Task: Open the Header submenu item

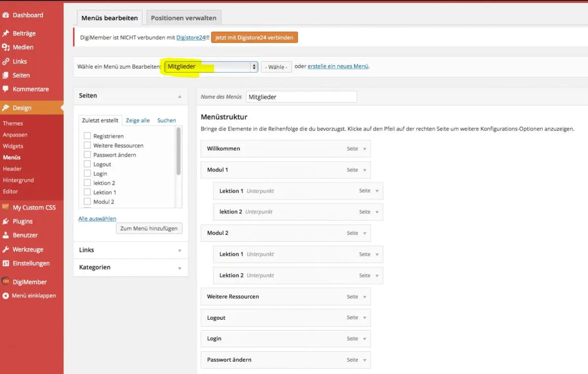Action: tap(12, 169)
